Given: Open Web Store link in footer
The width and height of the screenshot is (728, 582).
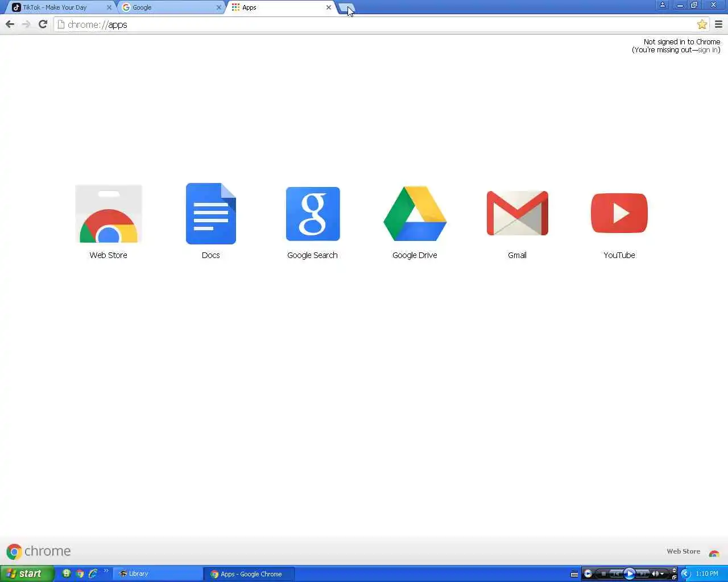Looking at the screenshot, I should (x=683, y=551).
